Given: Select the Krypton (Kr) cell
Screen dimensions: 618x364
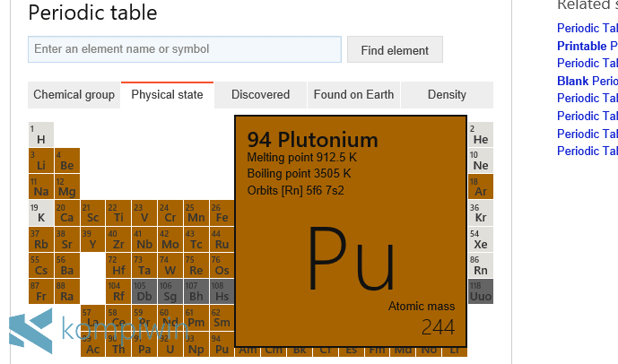Looking at the screenshot, I should click(481, 212).
